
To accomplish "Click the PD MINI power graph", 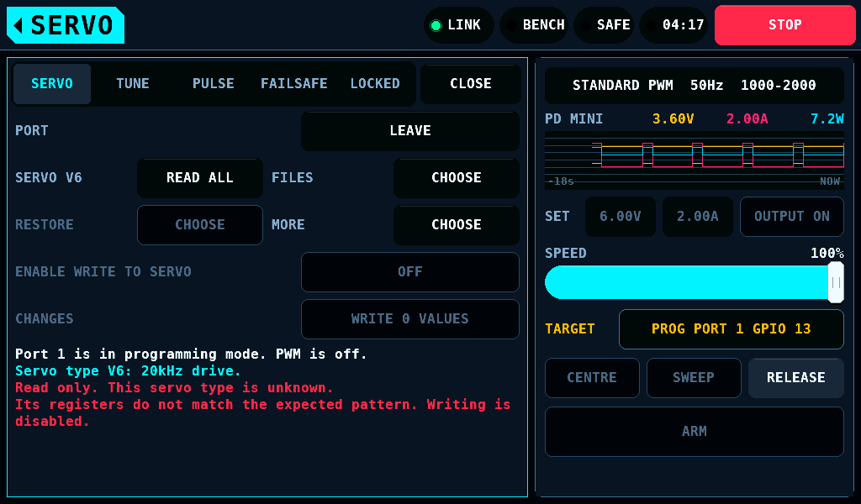I will 694,160.
